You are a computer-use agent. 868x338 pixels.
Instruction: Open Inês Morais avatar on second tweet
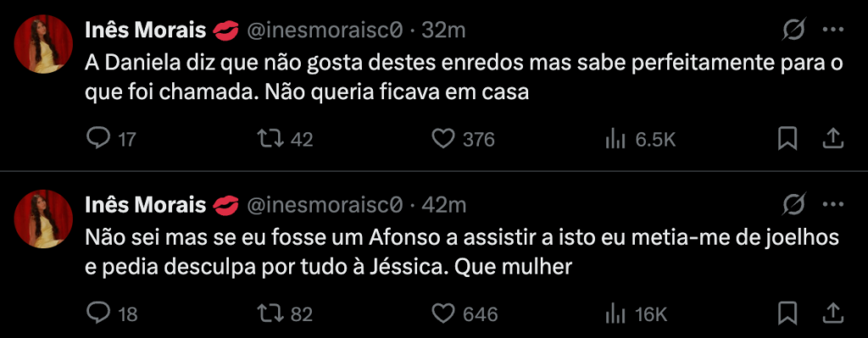[x=43, y=219]
